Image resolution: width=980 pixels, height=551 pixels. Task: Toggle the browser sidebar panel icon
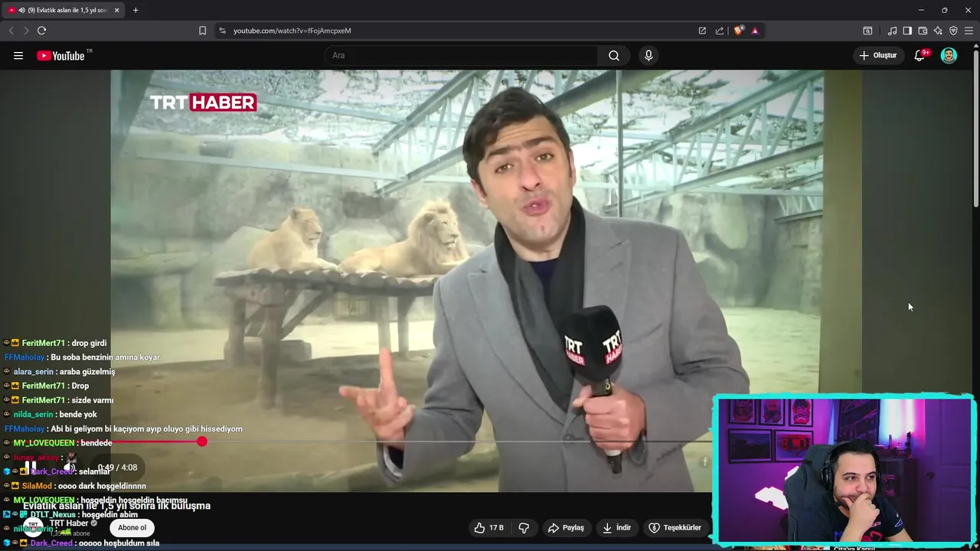[907, 31]
